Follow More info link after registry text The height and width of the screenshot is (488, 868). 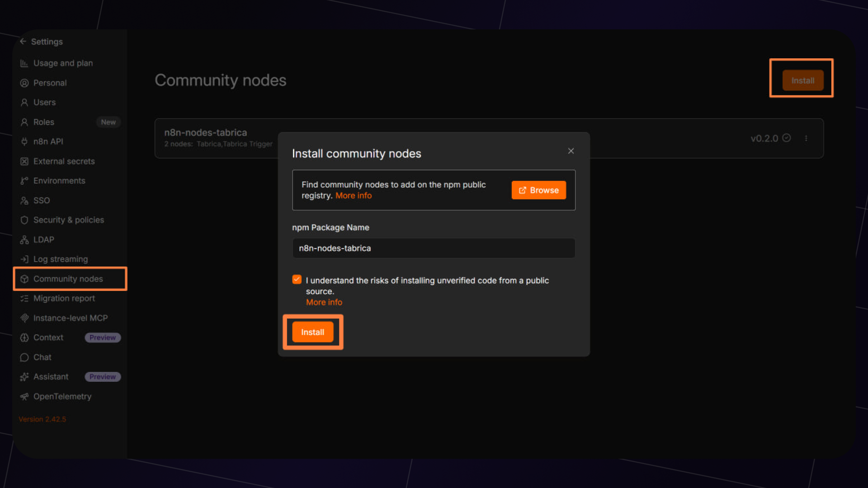[354, 196]
